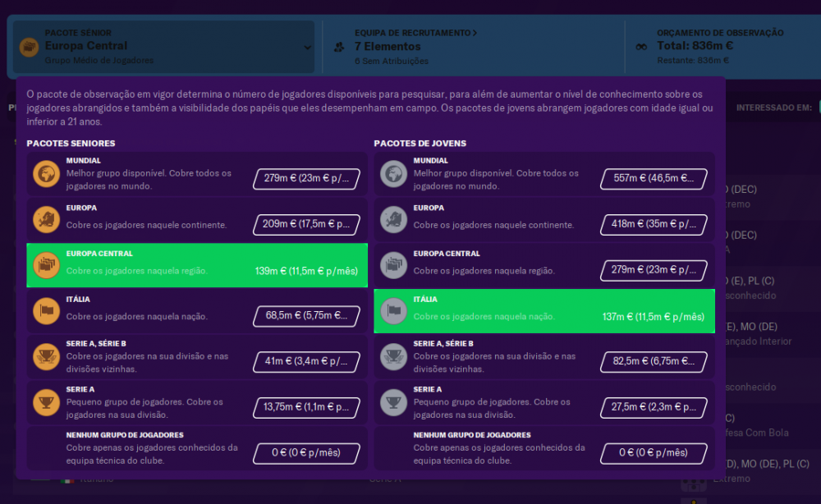Click the Restante: 836m € text
This screenshot has width=821, height=504.
click(x=693, y=60)
